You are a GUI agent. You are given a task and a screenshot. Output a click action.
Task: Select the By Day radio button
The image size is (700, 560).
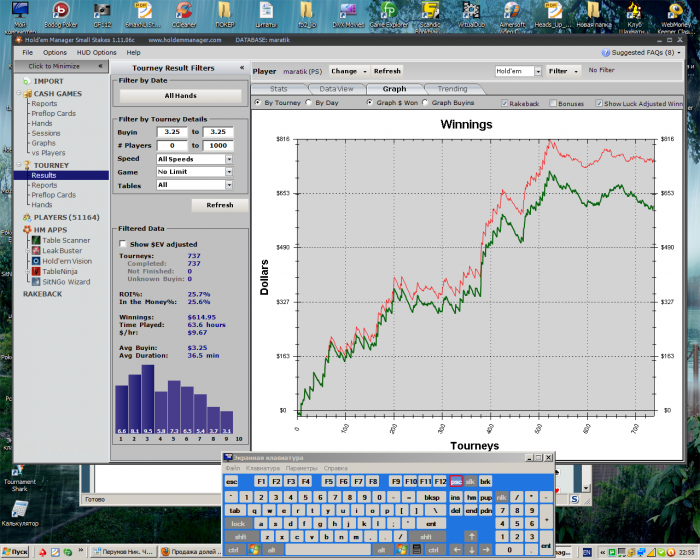point(308,103)
